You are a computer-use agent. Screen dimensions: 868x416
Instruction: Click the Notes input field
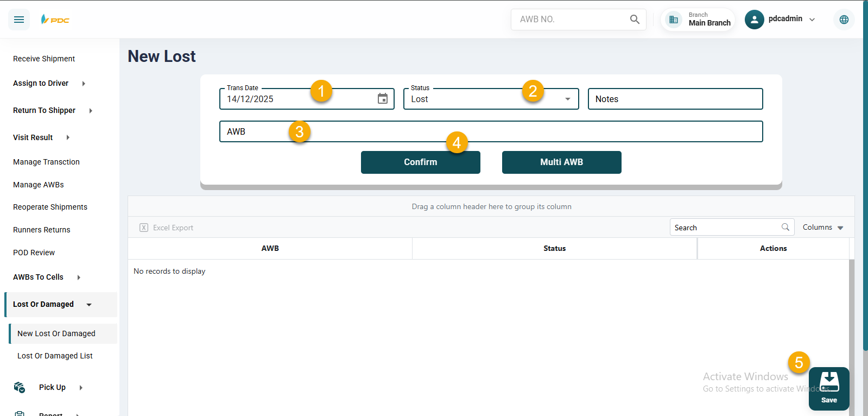coord(675,99)
